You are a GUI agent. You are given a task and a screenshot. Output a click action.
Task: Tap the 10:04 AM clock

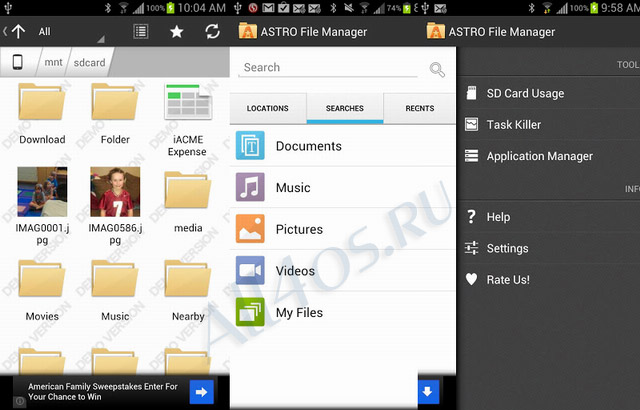coord(202,8)
